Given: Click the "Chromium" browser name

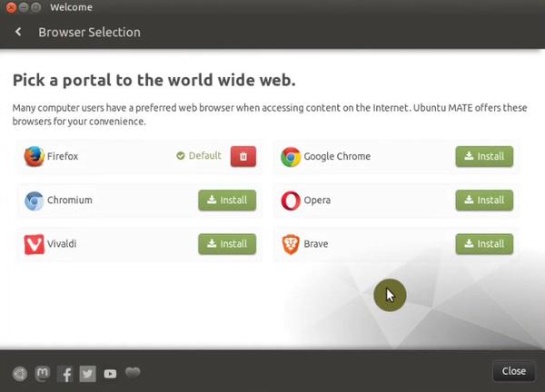Looking at the screenshot, I should tap(70, 200).
